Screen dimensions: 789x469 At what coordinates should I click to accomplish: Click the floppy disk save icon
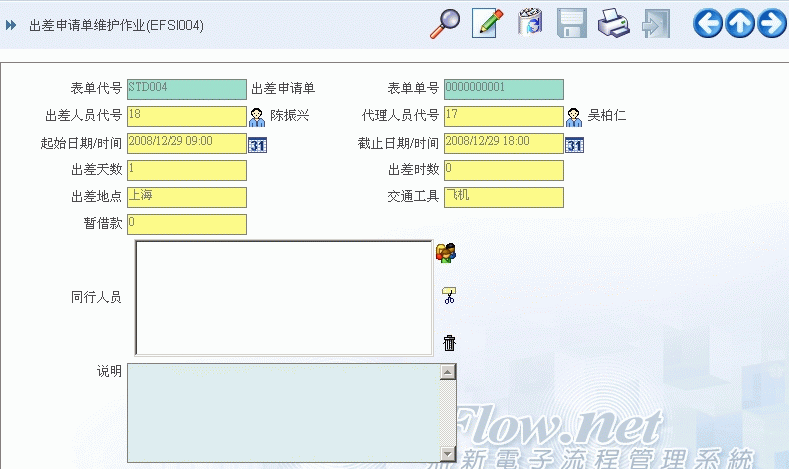click(571, 23)
